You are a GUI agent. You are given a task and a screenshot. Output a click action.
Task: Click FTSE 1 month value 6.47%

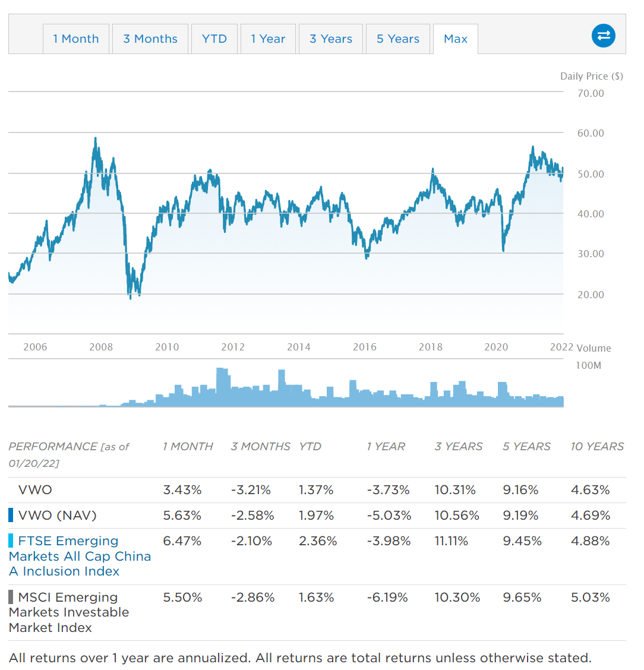click(182, 541)
